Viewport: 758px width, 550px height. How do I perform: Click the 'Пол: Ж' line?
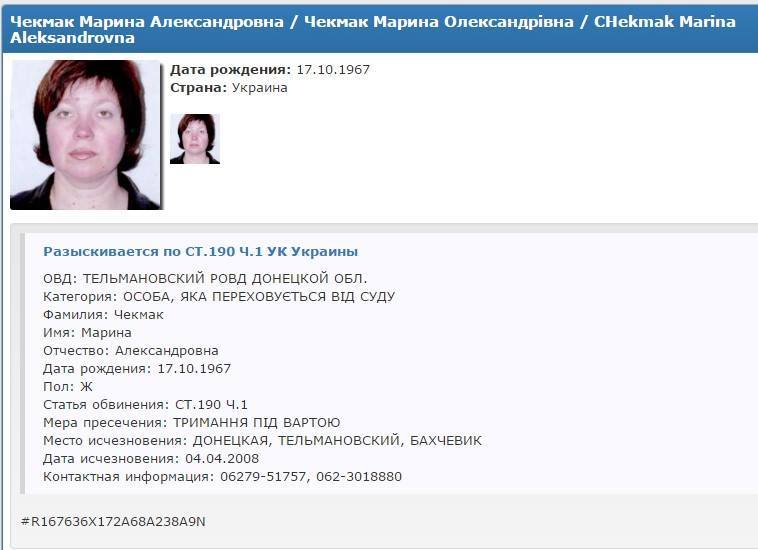68,387
